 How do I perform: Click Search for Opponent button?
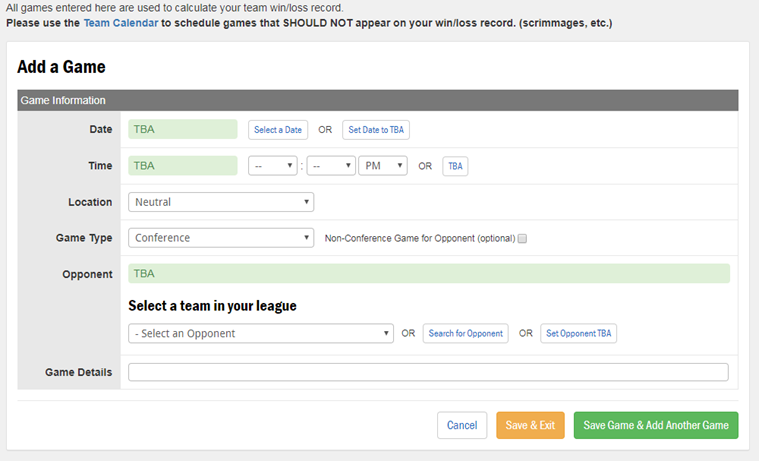[x=465, y=334]
